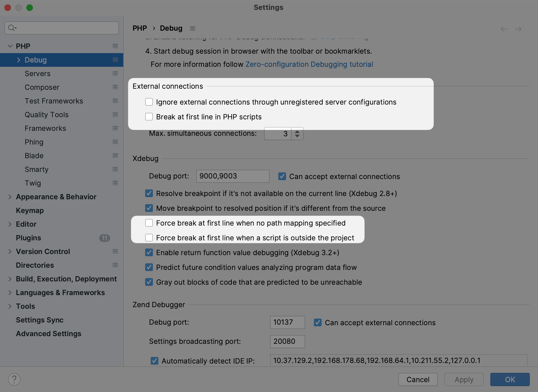Screen dimensions: 538x392
Task: Uncheck Automatically detect IDE IP
Action: (154, 361)
